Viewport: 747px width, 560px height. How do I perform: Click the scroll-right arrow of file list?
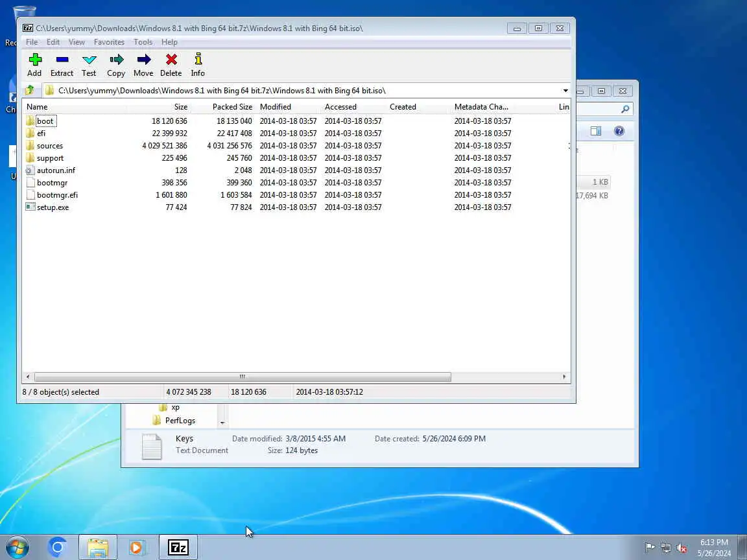tap(564, 377)
